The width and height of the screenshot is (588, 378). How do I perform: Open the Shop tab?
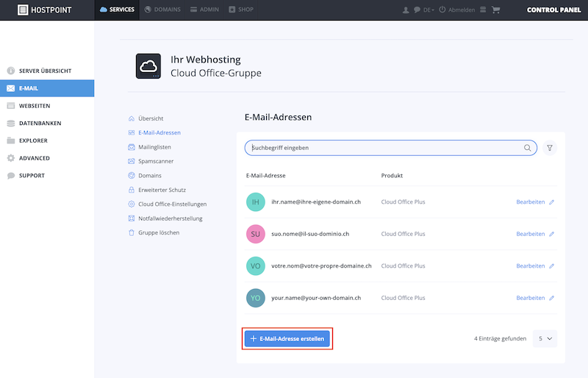[241, 10]
